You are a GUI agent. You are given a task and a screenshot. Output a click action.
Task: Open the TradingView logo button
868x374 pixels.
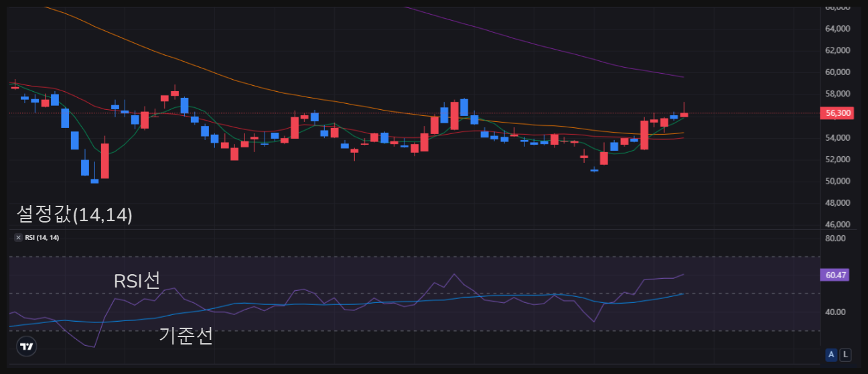(26, 347)
